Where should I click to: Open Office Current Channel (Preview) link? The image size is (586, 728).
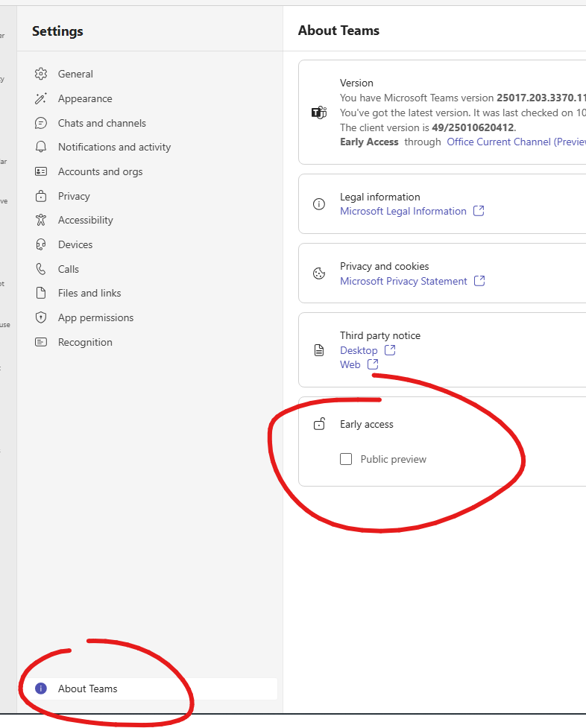pyautogui.click(x=517, y=142)
